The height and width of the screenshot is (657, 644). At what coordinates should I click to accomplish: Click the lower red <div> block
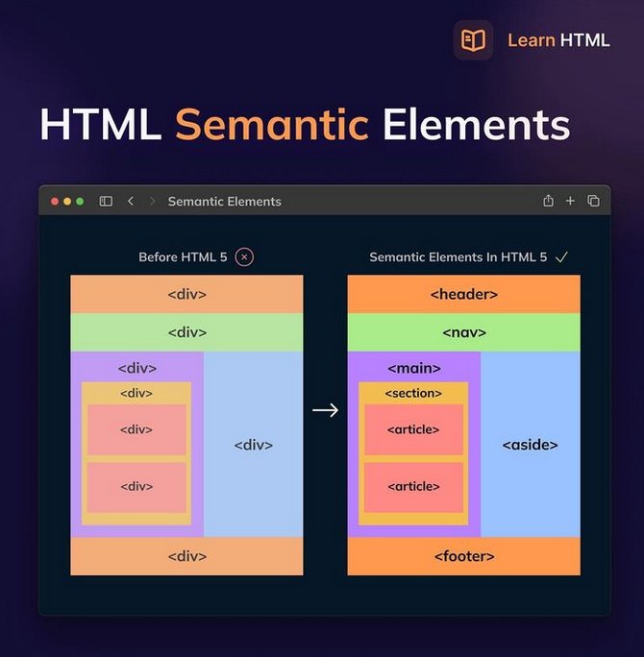pyautogui.click(x=136, y=487)
